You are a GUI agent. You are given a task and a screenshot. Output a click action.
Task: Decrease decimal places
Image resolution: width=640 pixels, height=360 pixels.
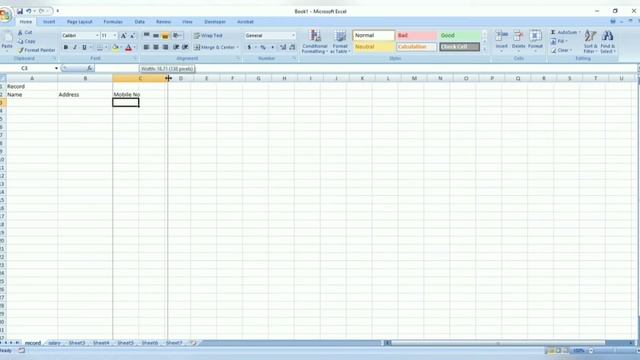292,47
